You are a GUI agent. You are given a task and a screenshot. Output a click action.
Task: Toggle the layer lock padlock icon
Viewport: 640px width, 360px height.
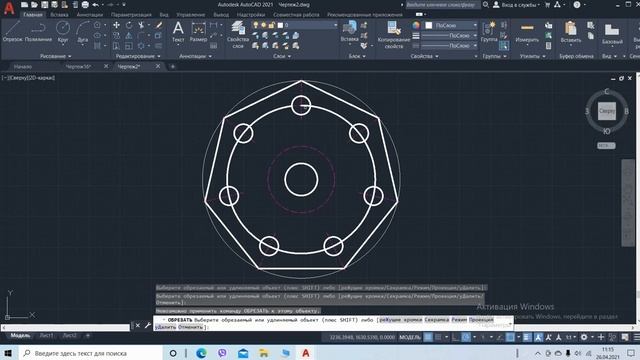[272, 25]
